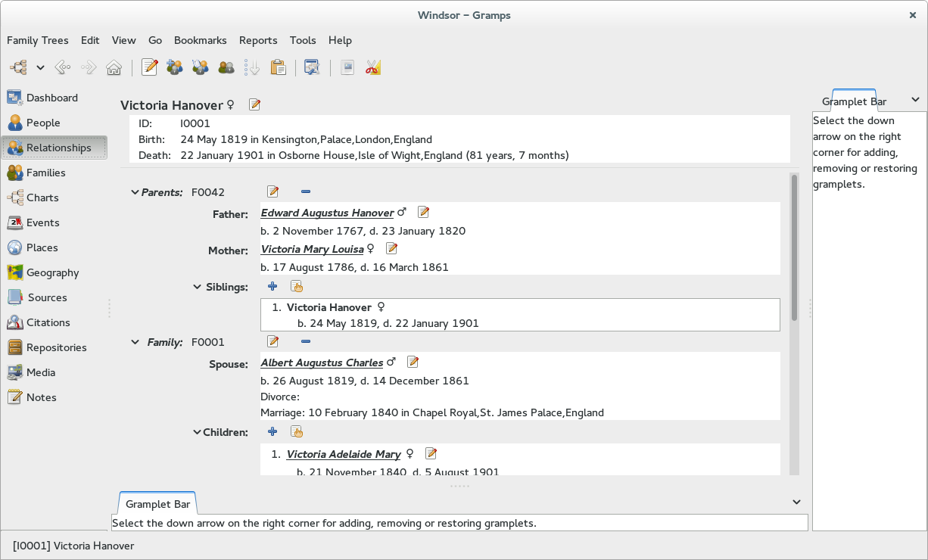Open the Bookmarks menu
The image size is (928, 560).
(x=201, y=40)
